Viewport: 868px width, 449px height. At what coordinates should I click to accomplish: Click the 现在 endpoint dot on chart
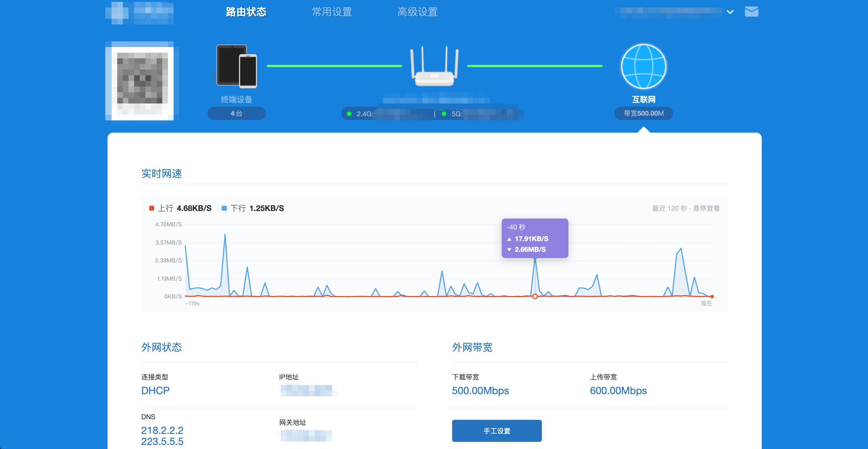pos(712,296)
